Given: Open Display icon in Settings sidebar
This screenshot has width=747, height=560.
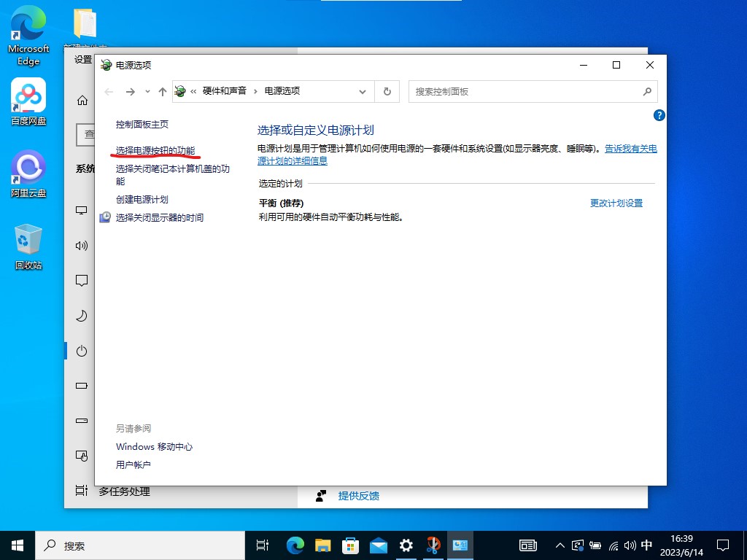Looking at the screenshot, I should (82, 211).
